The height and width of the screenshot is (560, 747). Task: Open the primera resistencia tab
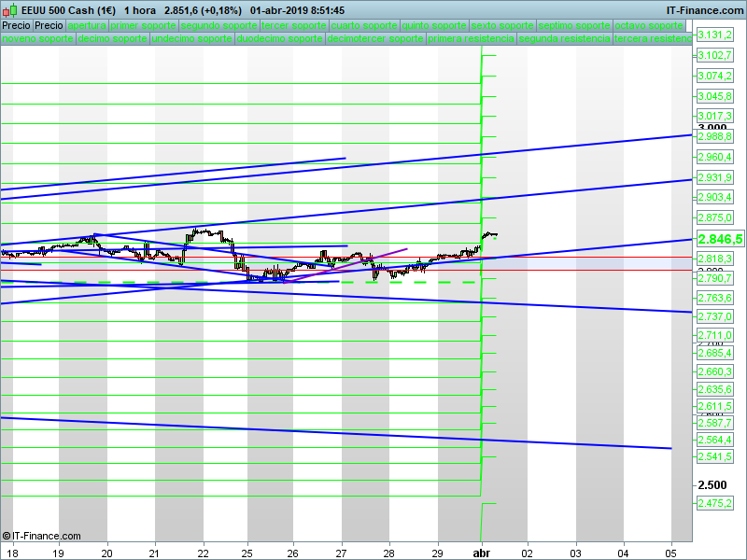tap(470, 40)
